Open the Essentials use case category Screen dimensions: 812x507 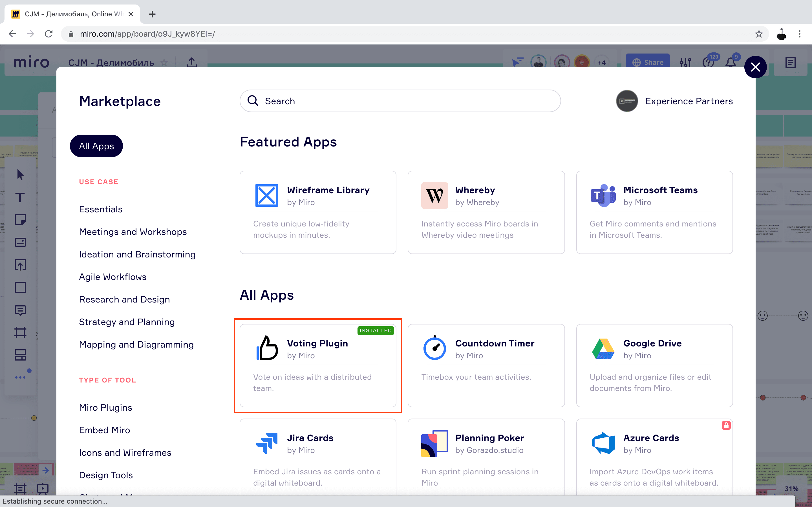tap(101, 209)
